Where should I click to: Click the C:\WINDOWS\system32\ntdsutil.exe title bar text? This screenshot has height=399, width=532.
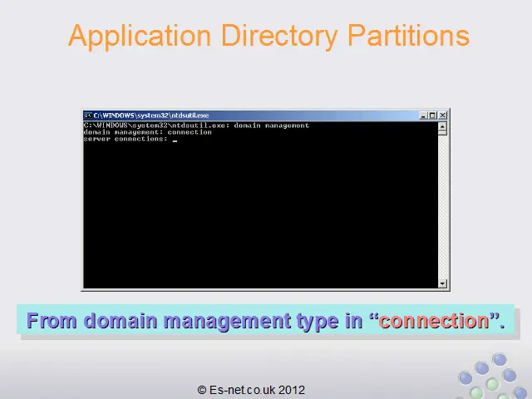tap(140, 115)
